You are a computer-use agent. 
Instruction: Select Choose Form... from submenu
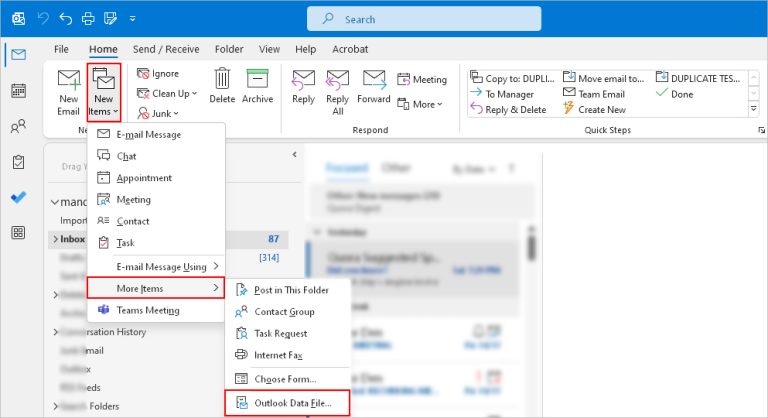click(288, 379)
